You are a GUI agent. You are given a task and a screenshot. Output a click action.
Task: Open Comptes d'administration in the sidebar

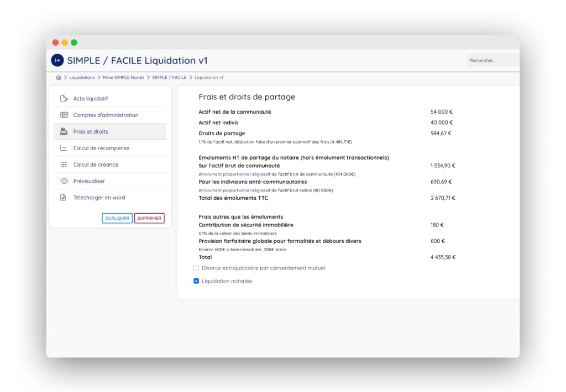(x=106, y=115)
